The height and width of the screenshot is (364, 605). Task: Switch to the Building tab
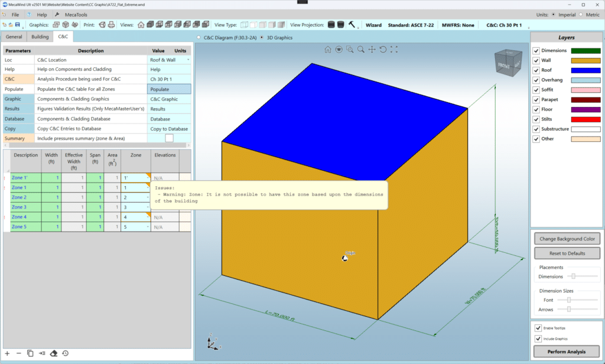click(x=40, y=37)
